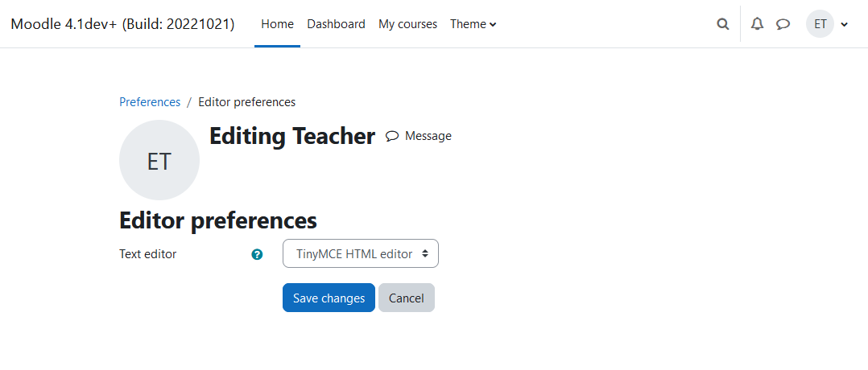868x370 pixels.
Task: Open the notifications bell
Action: click(x=757, y=24)
